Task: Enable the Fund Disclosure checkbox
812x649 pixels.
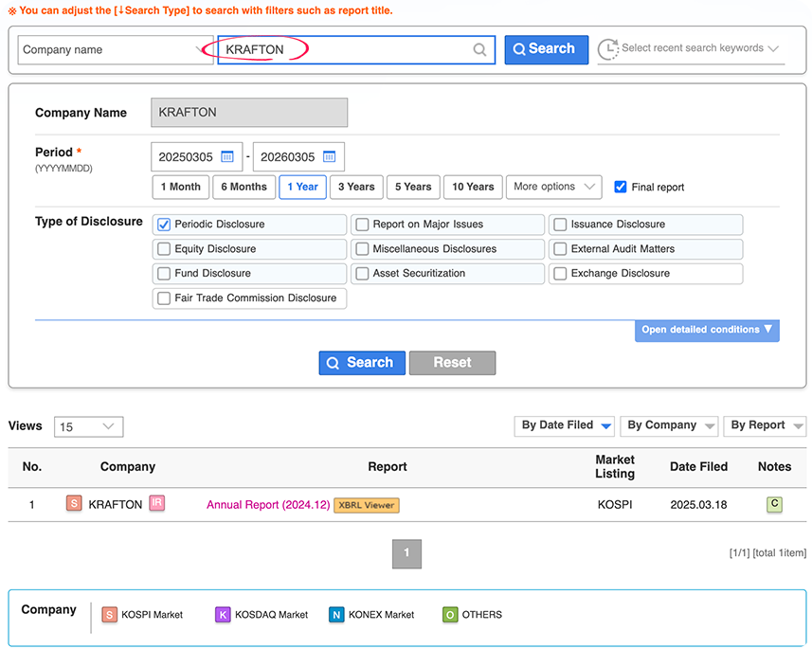Action: click(x=164, y=274)
